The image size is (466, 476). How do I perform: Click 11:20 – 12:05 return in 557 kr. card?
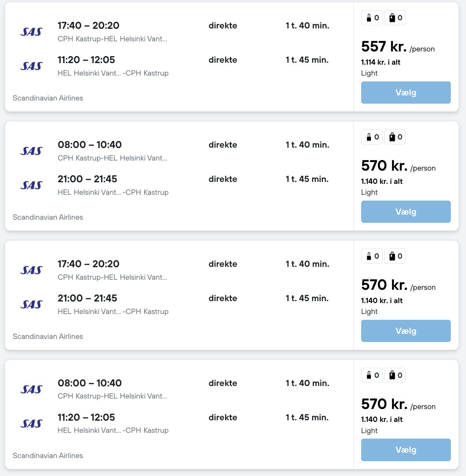pyautogui.click(x=86, y=60)
